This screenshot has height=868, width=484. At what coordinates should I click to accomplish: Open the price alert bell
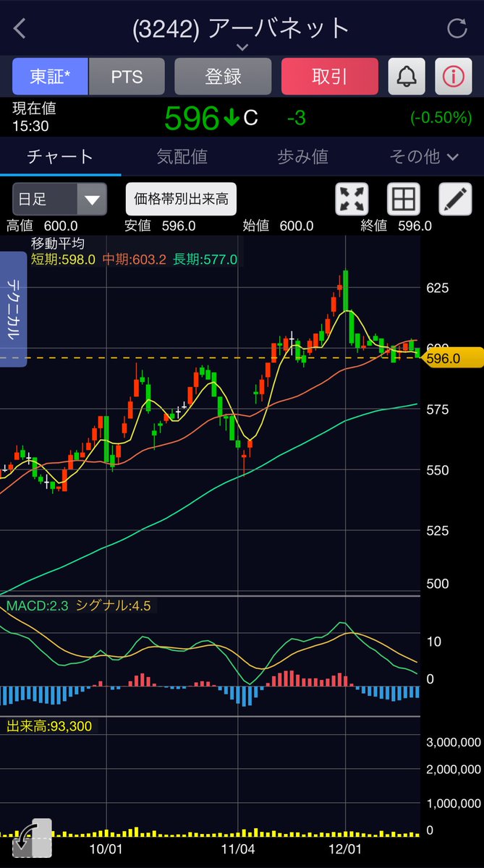(407, 76)
